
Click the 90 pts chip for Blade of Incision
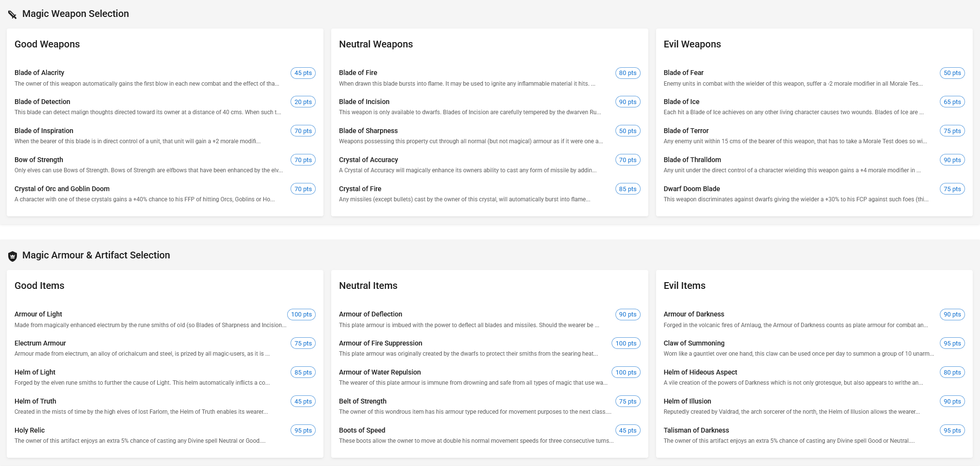pos(627,102)
